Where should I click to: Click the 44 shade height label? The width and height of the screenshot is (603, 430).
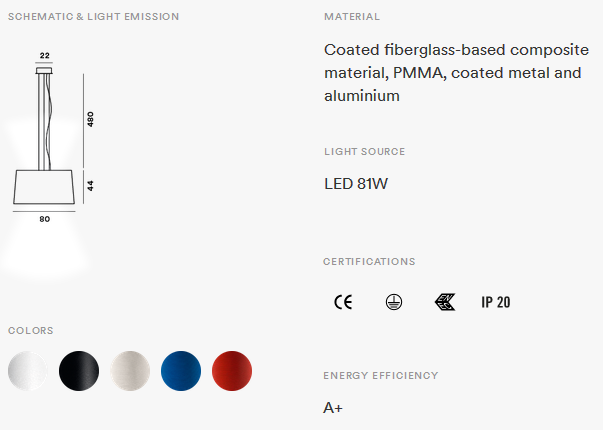click(x=90, y=186)
